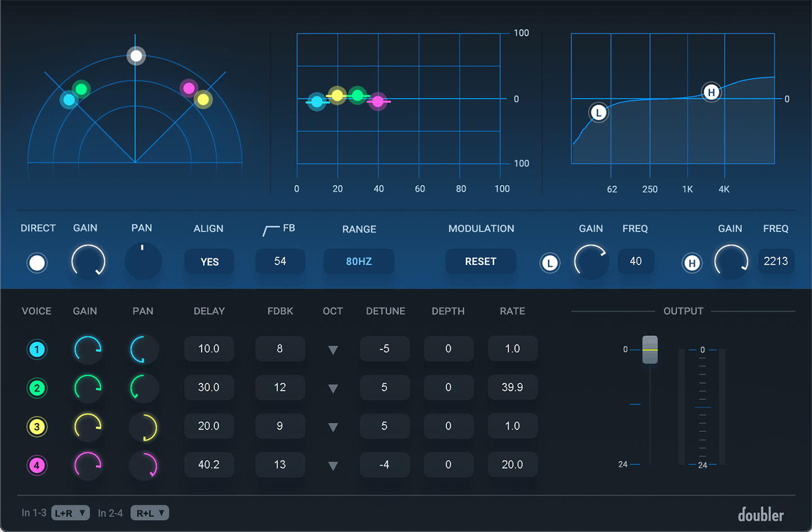Toggle voice 4 on or off
The height and width of the screenshot is (532, 812).
pos(37,465)
